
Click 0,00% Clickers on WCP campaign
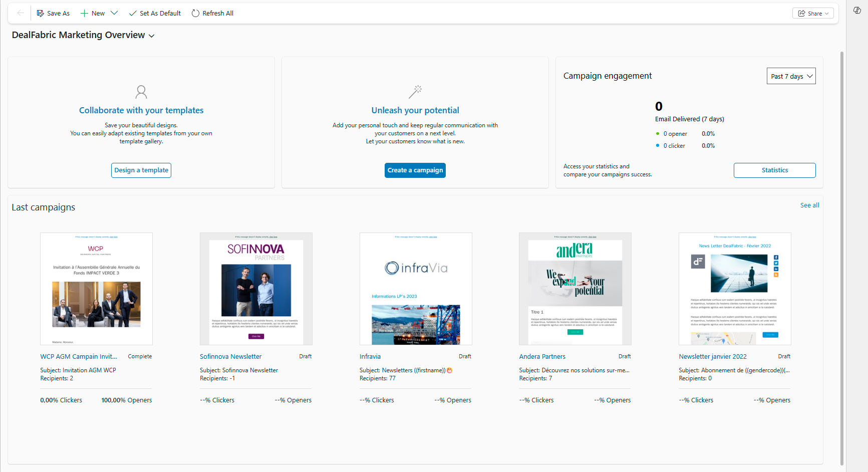pos(61,400)
